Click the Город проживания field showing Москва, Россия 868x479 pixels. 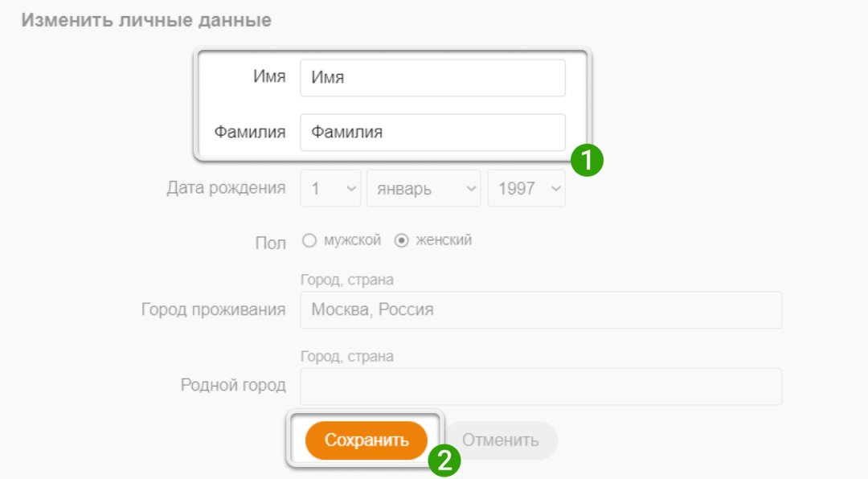click(x=538, y=309)
